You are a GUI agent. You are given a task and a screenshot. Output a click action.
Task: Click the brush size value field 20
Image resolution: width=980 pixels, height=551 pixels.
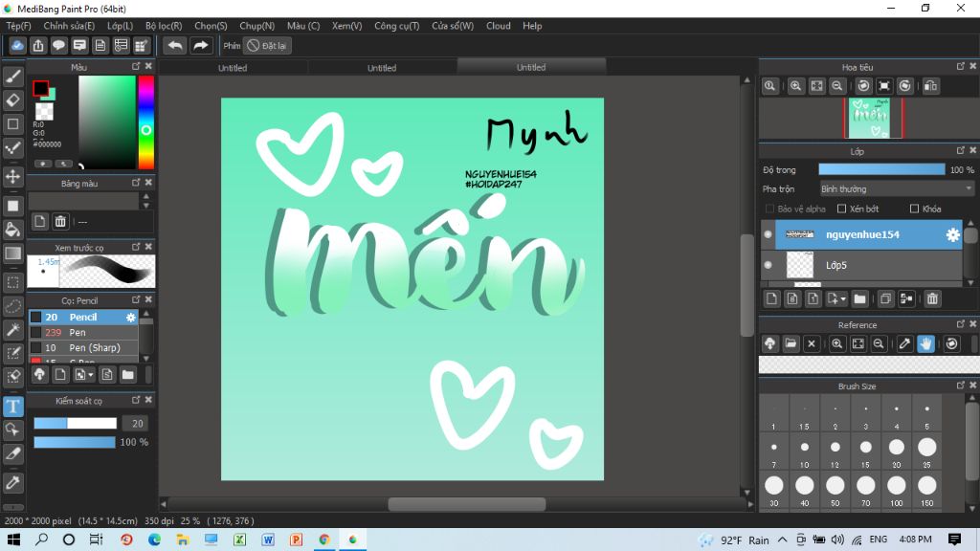click(x=137, y=424)
